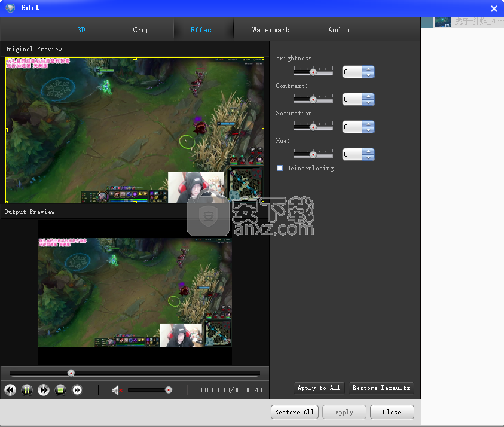Click in the Hue value field
The width and height of the screenshot is (504, 427).
click(x=352, y=154)
